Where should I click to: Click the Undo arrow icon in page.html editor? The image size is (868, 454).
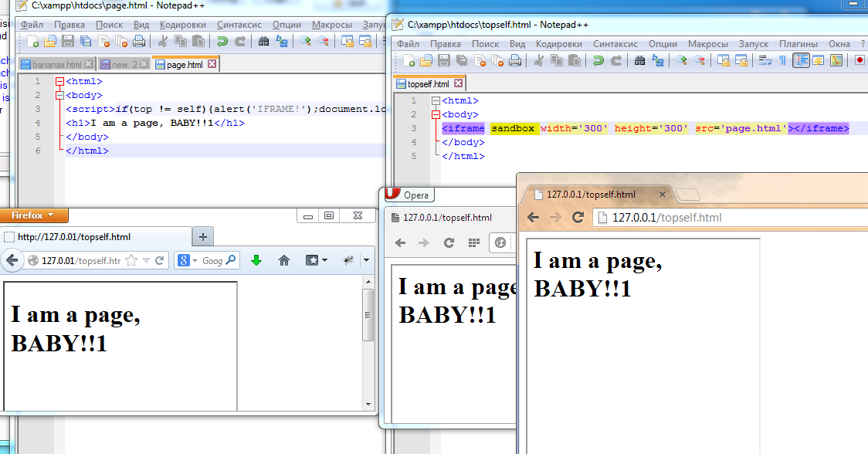(x=222, y=42)
